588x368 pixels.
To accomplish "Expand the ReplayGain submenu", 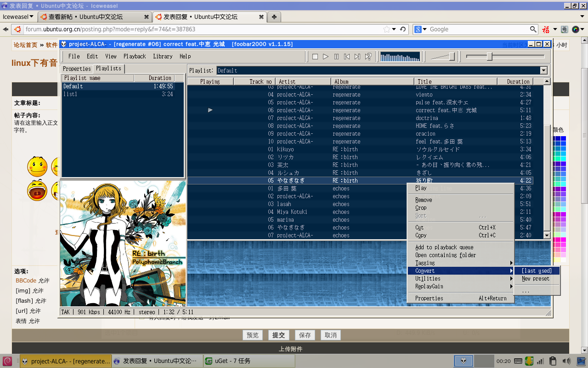I will 461,287.
